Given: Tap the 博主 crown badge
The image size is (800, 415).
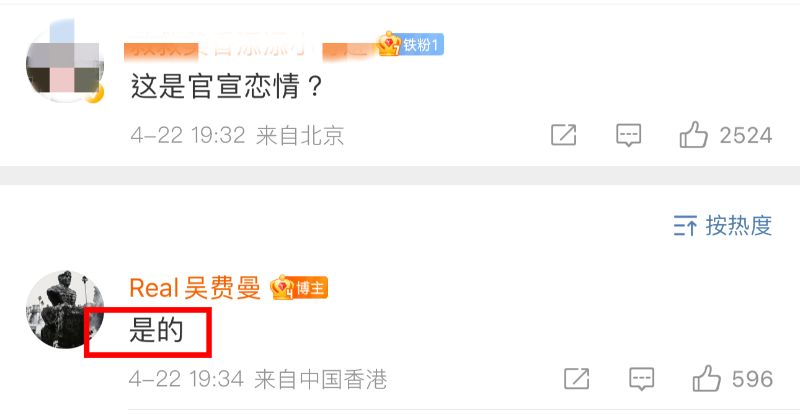Looking at the screenshot, I should (299, 288).
